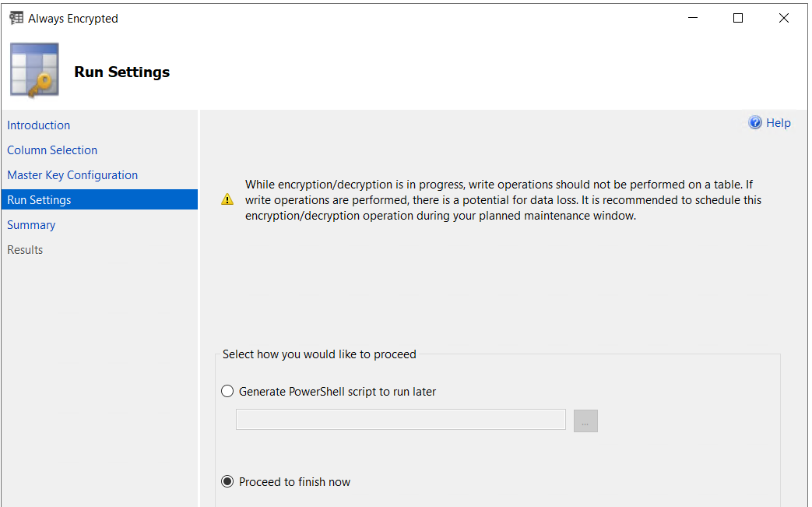Image resolution: width=812 pixels, height=507 pixels.
Task: Select the Run Settings step
Action: point(100,200)
